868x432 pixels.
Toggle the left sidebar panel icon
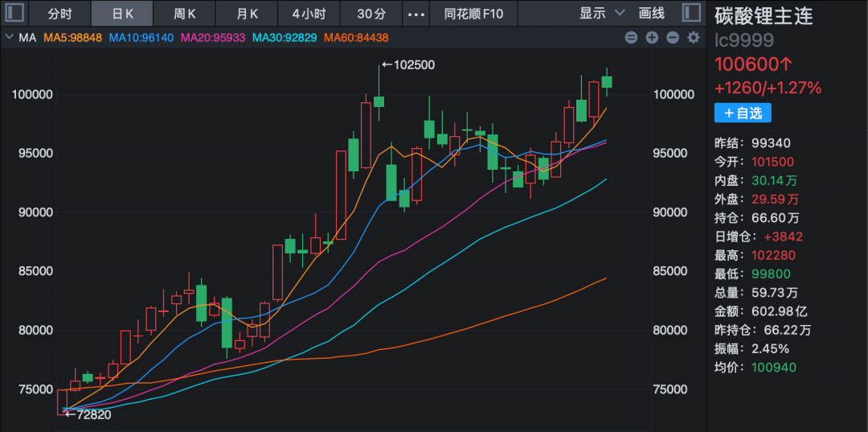16,14
